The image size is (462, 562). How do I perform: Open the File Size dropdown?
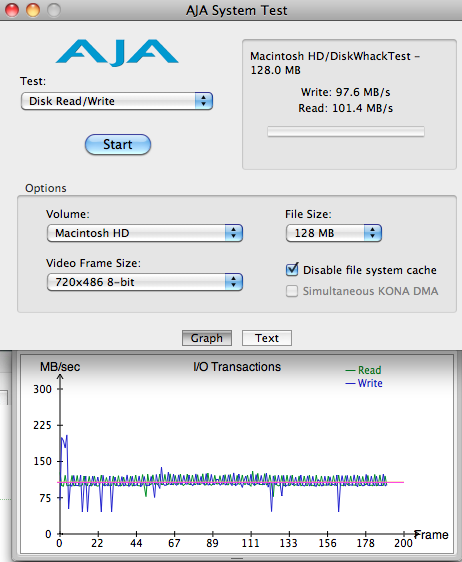[x=334, y=233]
